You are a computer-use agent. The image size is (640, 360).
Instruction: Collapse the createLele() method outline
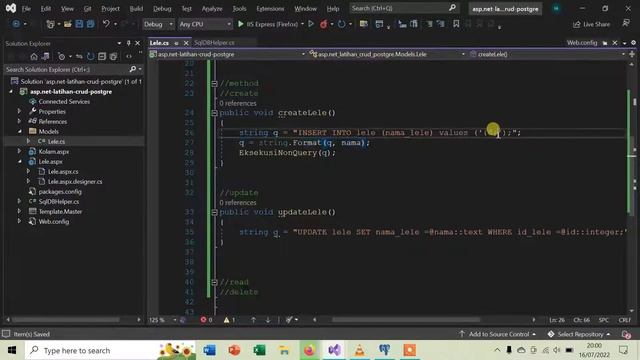[214, 113]
